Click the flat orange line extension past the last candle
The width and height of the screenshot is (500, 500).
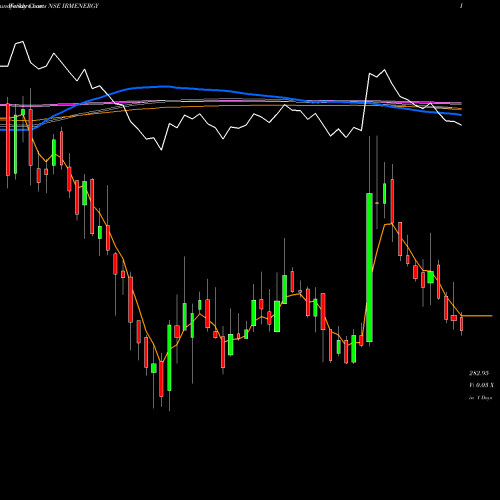click(477, 315)
